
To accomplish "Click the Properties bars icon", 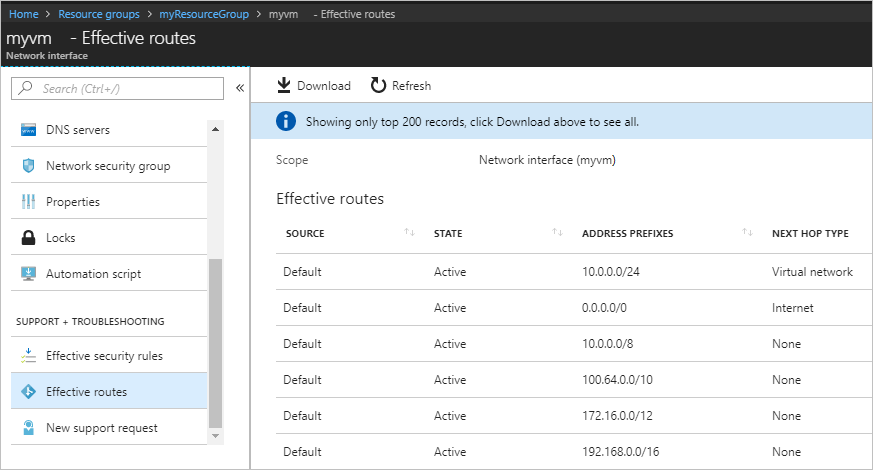I will pos(28,202).
